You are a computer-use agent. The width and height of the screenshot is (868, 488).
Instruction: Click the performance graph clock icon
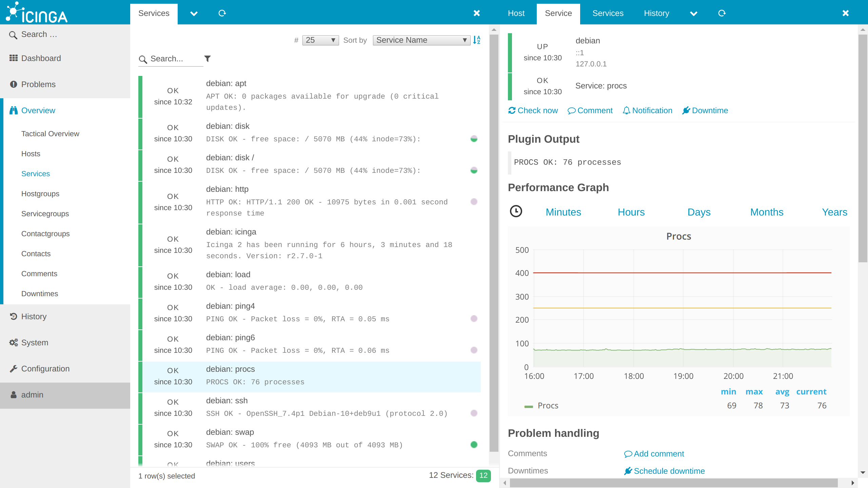516,211
